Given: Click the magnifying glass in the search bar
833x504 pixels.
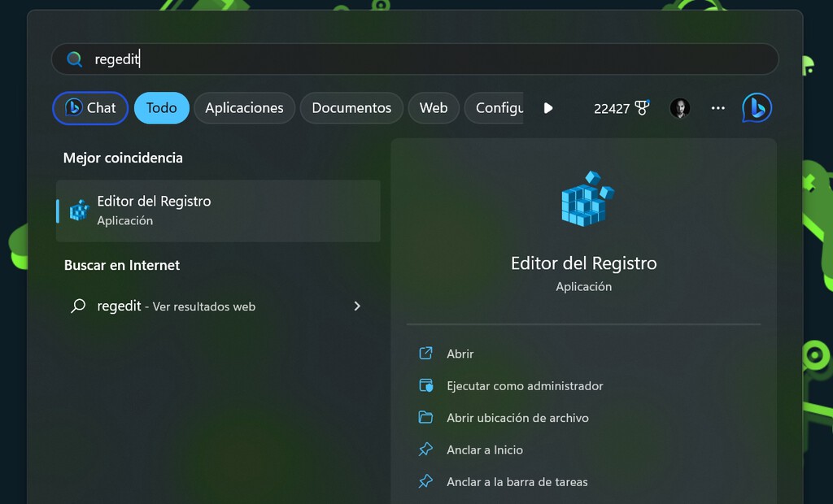Looking at the screenshot, I should (73, 59).
